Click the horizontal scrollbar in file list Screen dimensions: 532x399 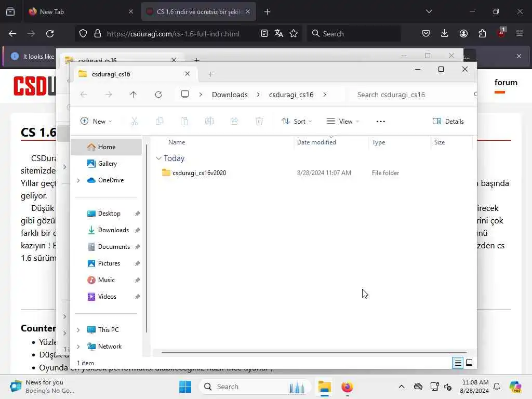point(314,353)
